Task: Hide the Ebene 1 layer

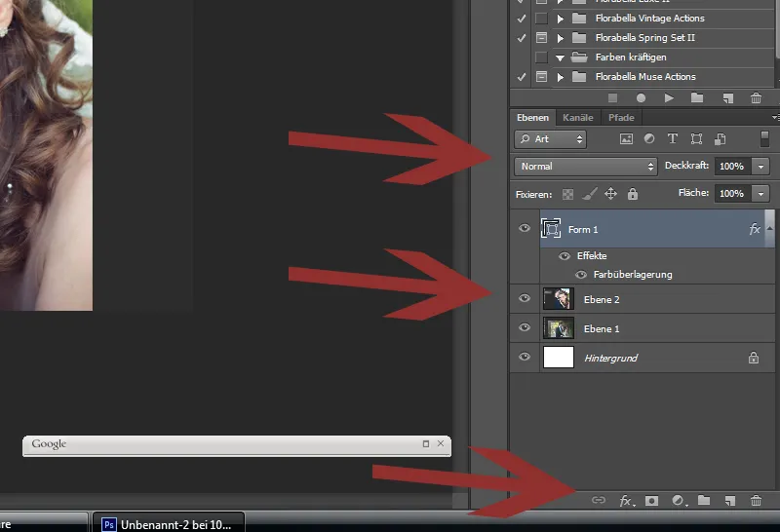Action: pos(525,327)
